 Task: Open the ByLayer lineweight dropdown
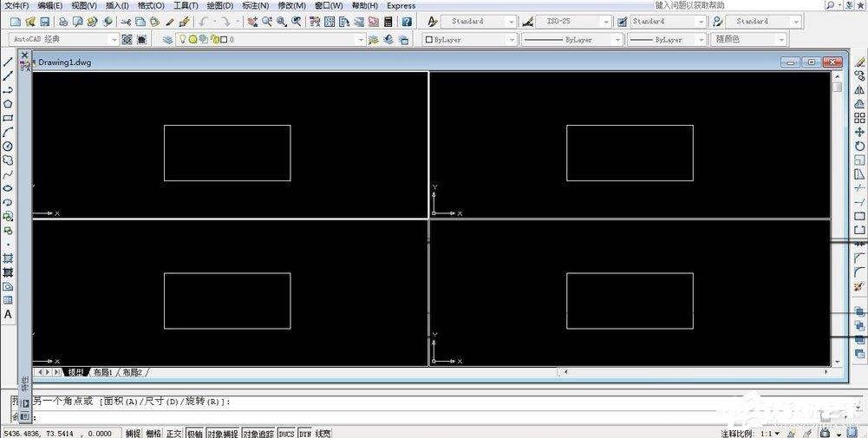701,40
